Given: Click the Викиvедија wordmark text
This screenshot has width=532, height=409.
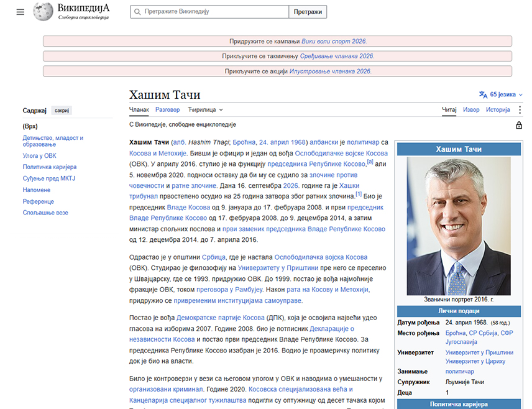Looking at the screenshot, I should point(83,8).
